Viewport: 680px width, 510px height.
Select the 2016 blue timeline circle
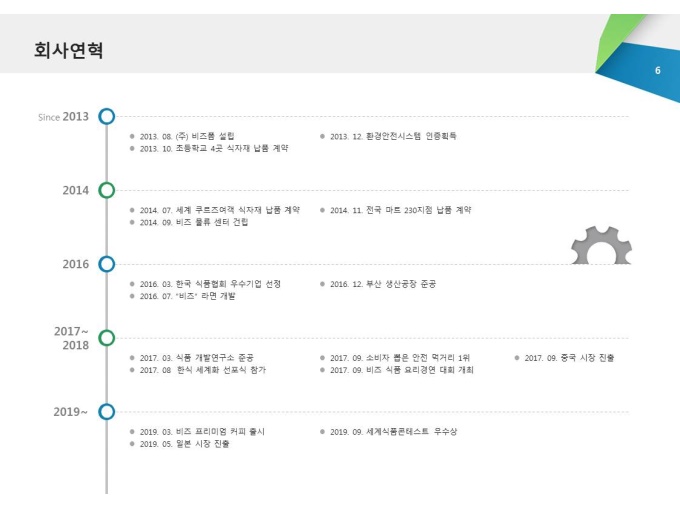[107, 264]
